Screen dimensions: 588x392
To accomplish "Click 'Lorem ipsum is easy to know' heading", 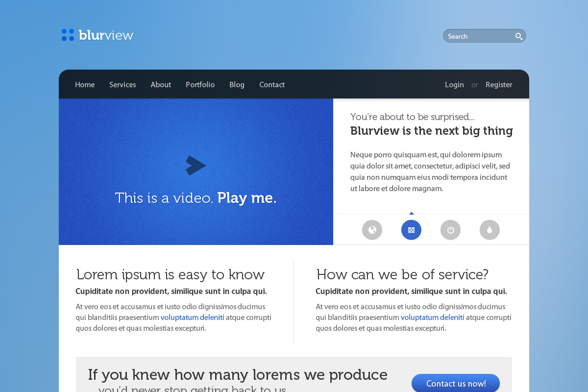I will click(x=171, y=274).
